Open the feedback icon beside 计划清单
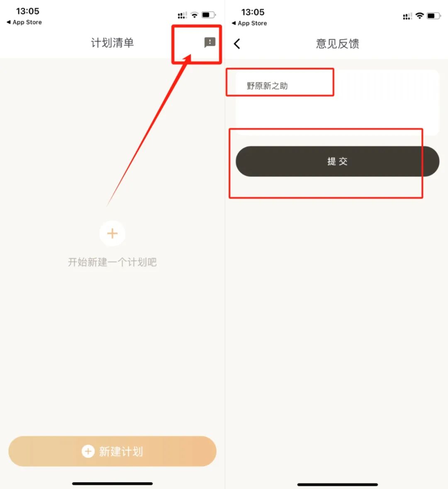Image resolution: width=448 pixels, height=489 pixels. [209, 42]
